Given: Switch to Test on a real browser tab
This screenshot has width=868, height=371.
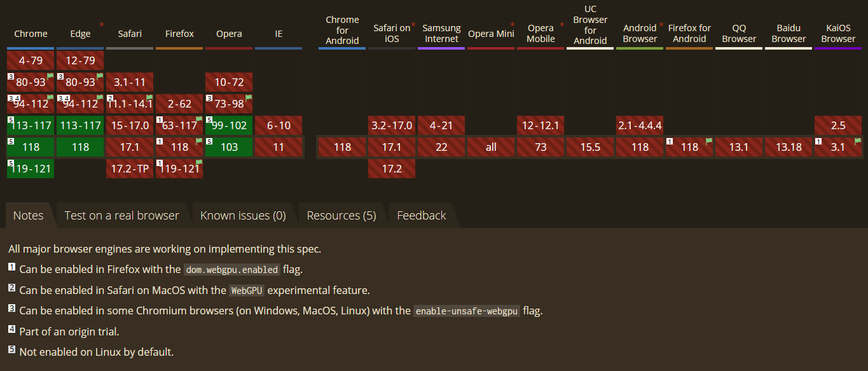Looking at the screenshot, I should pyautogui.click(x=121, y=215).
